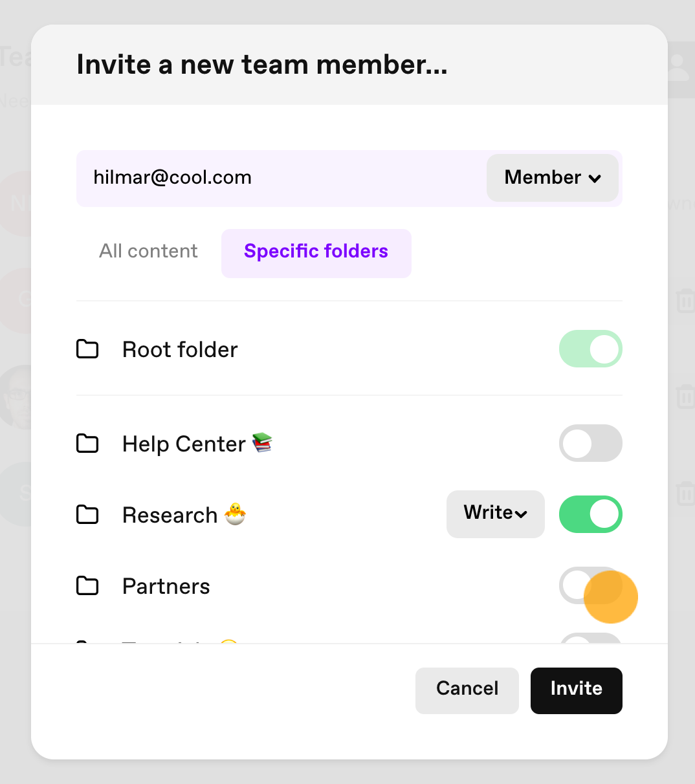Image resolution: width=695 pixels, height=784 pixels.
Task: Toggle on the Partners folder switch
Action: coord(591,585)
